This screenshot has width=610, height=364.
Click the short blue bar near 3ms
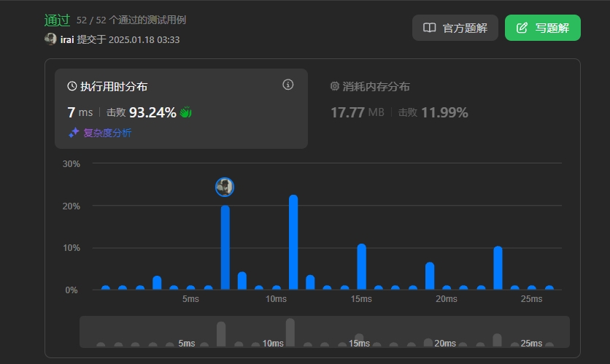coord(157,283)
